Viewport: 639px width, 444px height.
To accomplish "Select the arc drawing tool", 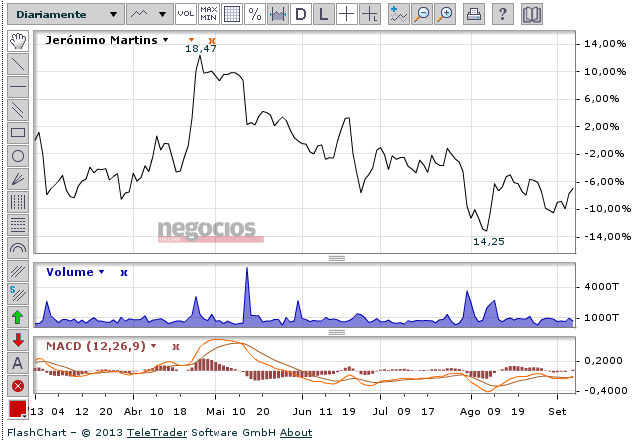I will click(x=18, y=248).
